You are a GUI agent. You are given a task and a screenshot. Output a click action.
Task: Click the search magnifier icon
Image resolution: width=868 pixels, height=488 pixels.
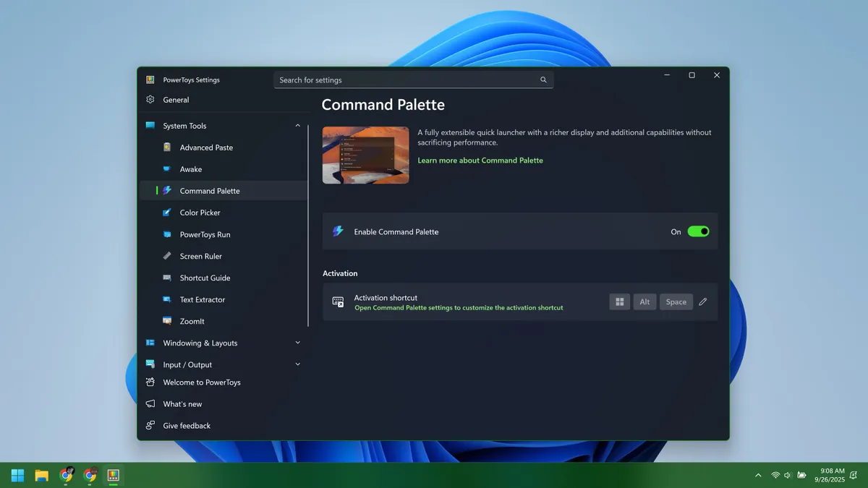pyautogui.click(x=543, y=80)
